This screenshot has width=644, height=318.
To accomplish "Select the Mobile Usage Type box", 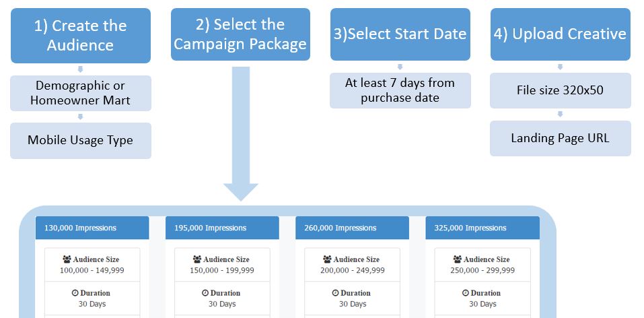I will point(80,140).
